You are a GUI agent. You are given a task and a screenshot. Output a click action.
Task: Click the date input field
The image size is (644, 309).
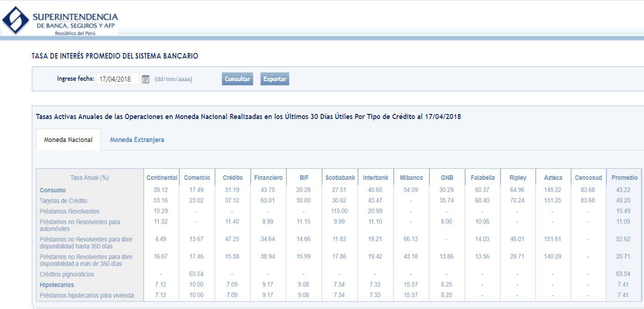(117, 79)
